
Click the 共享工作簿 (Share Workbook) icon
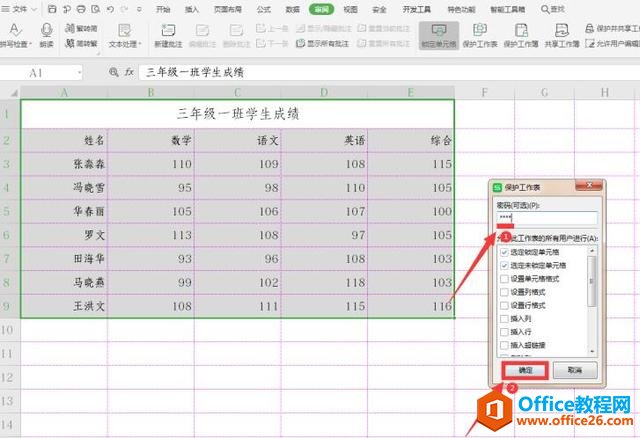click(x=562, y=33)
